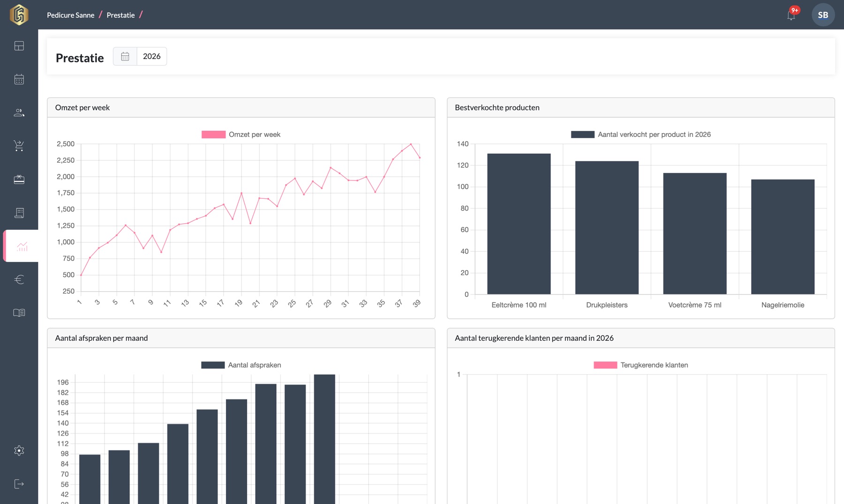844x504 pixels.
Task: Select the performance chart icon in sidebar
Action: 22,246
